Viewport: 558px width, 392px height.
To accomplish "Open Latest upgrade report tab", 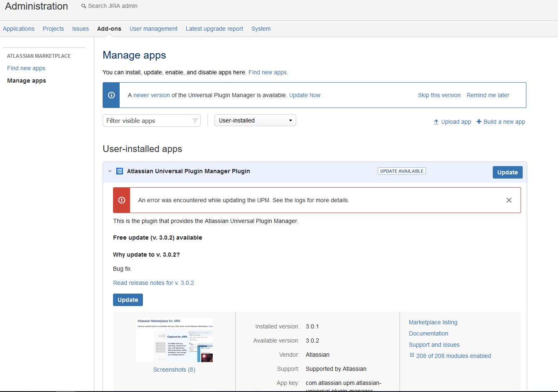I will pos(214,29).
